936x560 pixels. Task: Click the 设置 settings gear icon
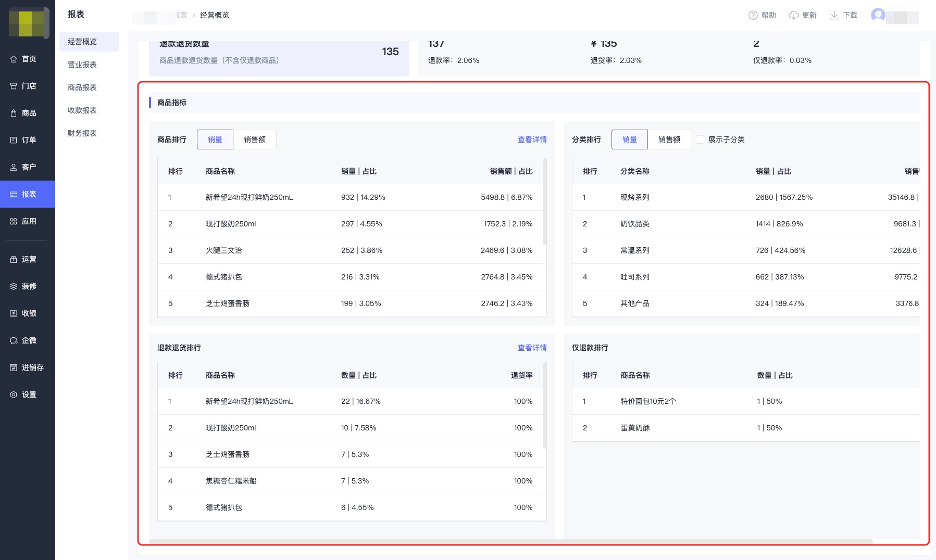(14, 395)
